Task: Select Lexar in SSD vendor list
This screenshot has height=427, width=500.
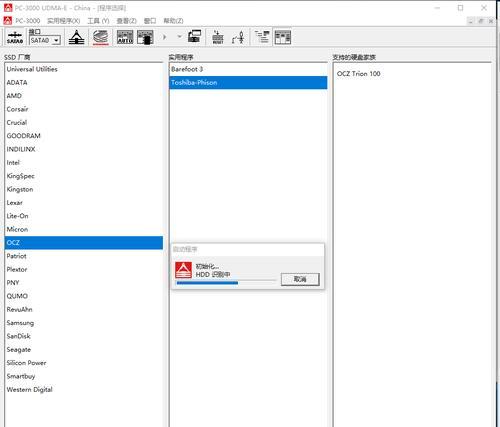Action: pos(84,203)
